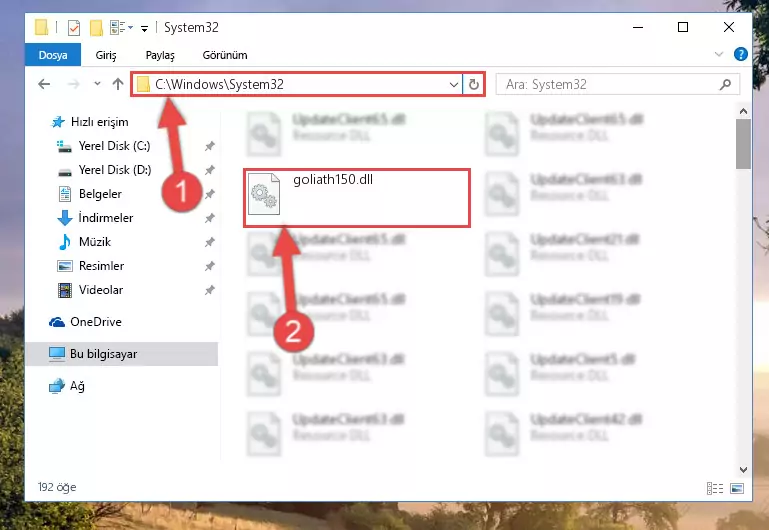Switch to the Giriş ribbon tab

(x=106, y=55)
